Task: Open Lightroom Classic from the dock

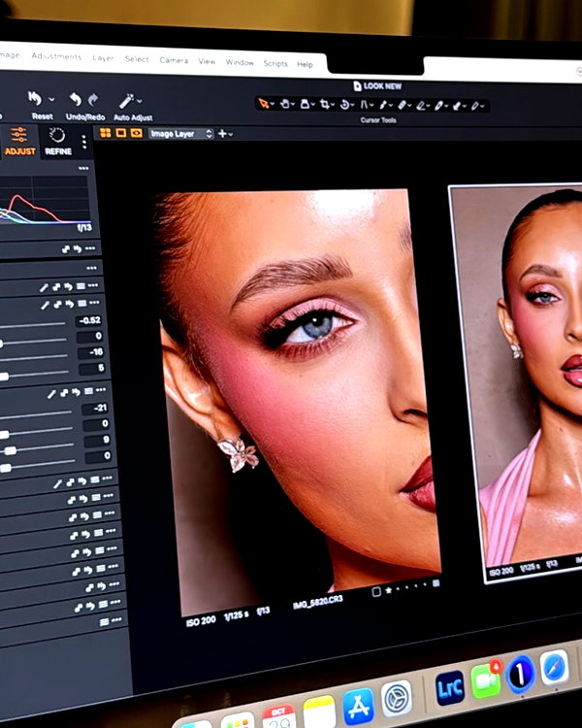Action: tap(450, 687)
